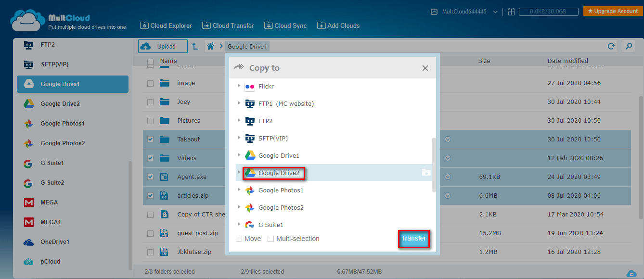The width and height of the screenshot is (644, 279).
Task: Expand Google Photos1 node in dialog
Action: coord(239,190)
